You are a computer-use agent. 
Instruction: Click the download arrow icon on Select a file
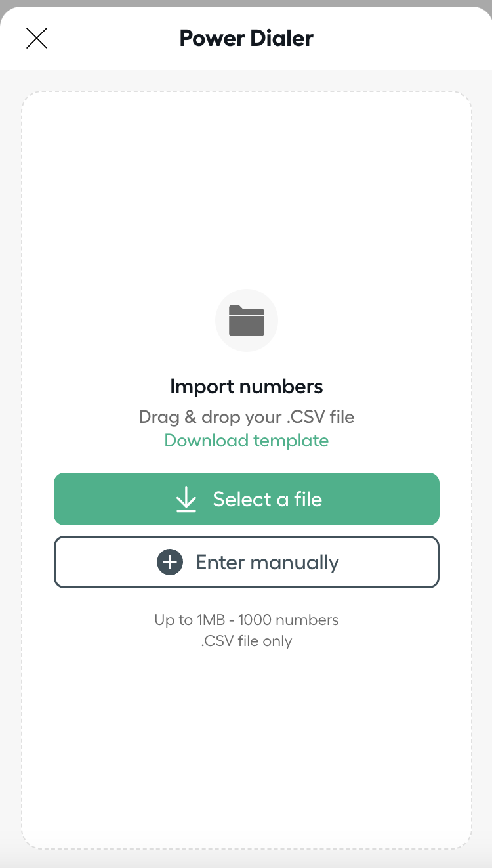(x=186, y=499)
